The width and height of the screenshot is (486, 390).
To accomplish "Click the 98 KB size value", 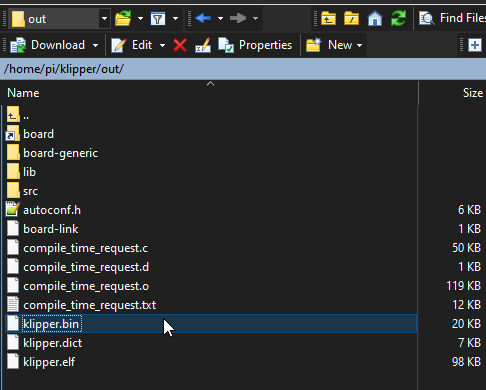I will click(x=466, y=362).
